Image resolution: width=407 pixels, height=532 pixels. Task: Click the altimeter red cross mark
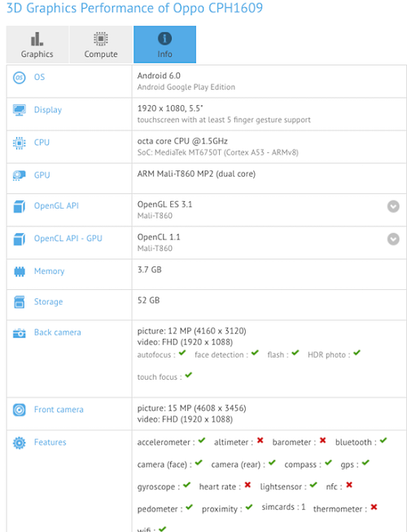(x=260, y=441)
